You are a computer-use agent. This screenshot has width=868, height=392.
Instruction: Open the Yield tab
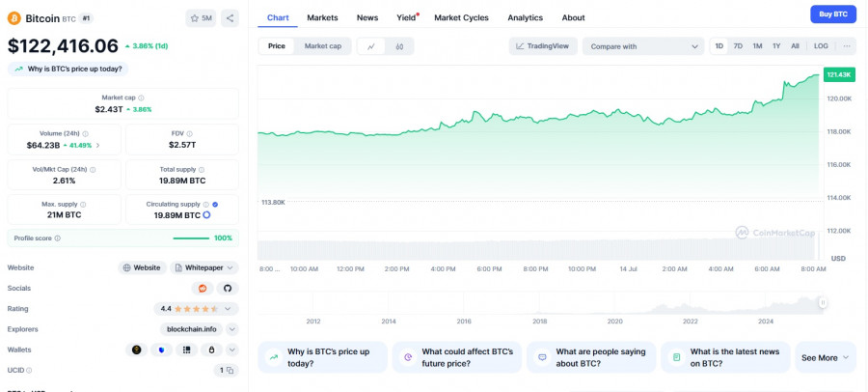[x=406, y=17]
